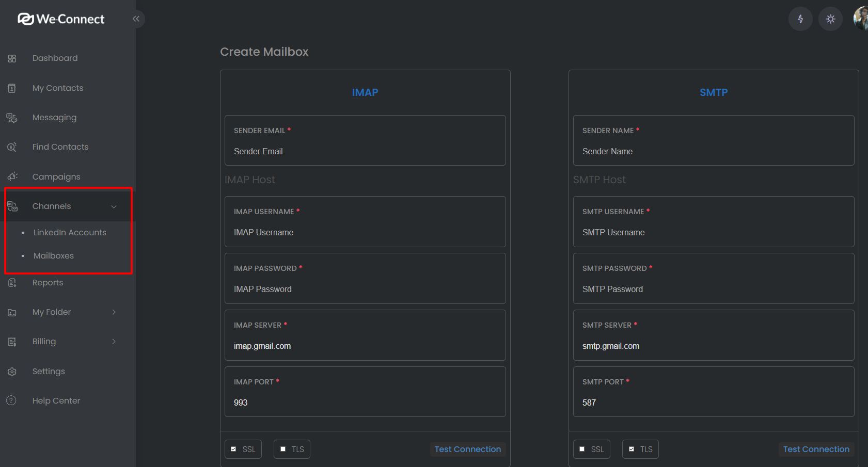Expand the Billing section

point(114,341)
